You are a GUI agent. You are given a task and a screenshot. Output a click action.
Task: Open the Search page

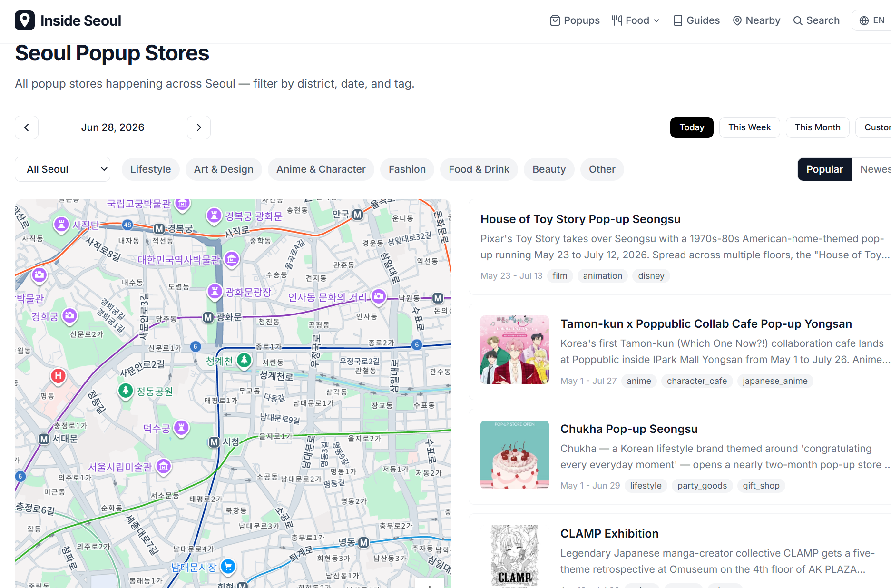coord(816,20)
